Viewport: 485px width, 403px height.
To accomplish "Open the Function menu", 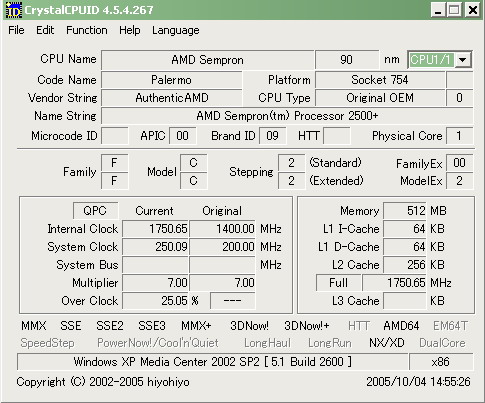I will [87, 30].
